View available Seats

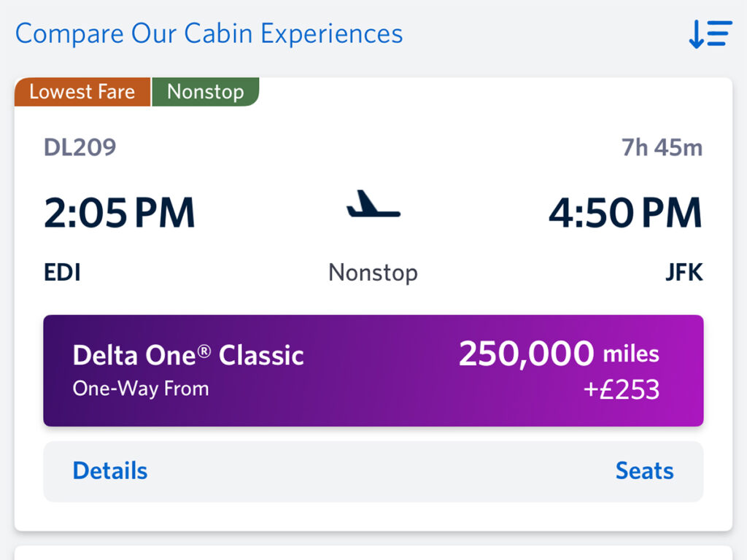pos(644,471)
